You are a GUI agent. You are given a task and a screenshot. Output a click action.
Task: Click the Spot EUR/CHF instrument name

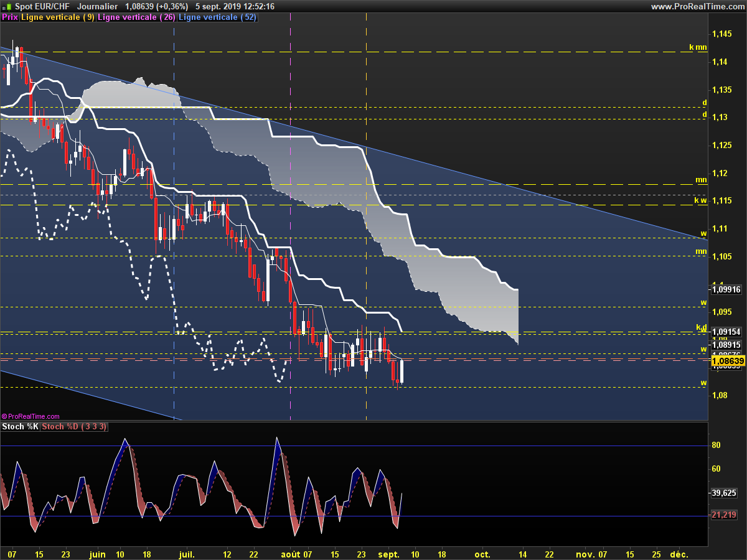pos(42,6)
